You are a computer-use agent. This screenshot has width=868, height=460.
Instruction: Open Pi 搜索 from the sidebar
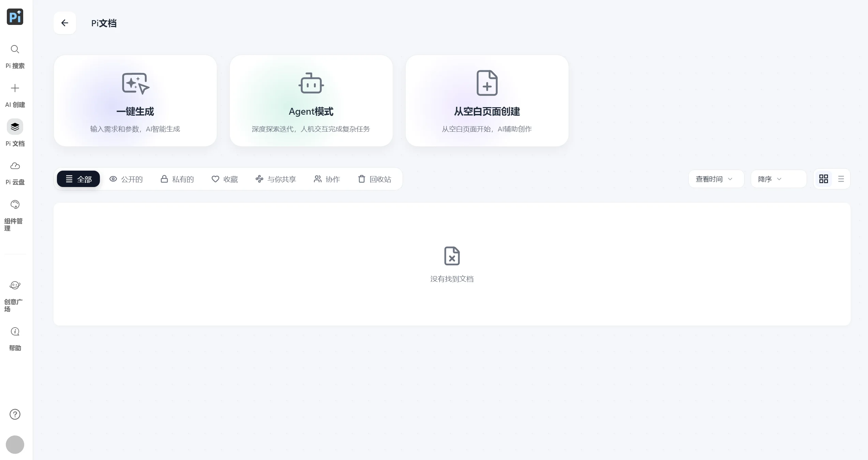click(x=15, y=49)
